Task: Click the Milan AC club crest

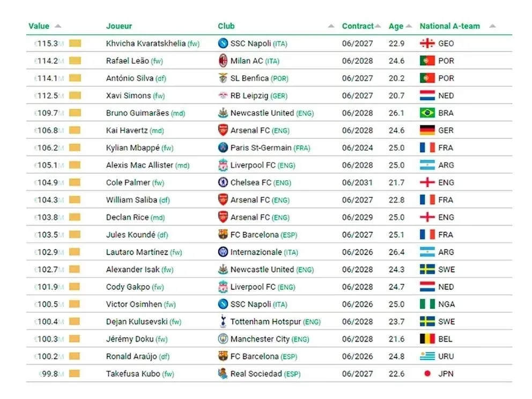Action: coord(223,61)
